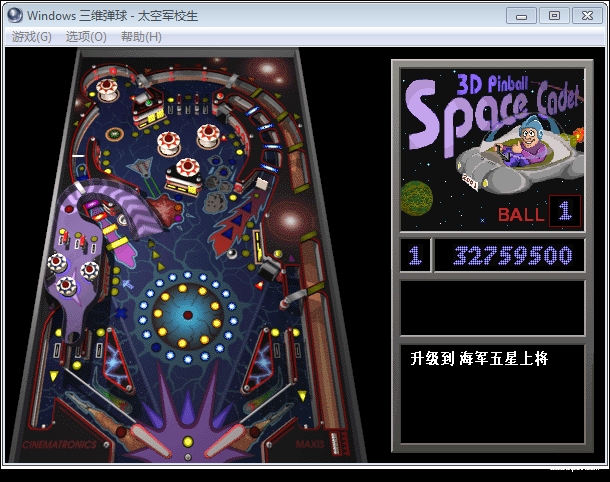
Task: Click the message 升级到 海军五星上将
Action: click(479, 358)
